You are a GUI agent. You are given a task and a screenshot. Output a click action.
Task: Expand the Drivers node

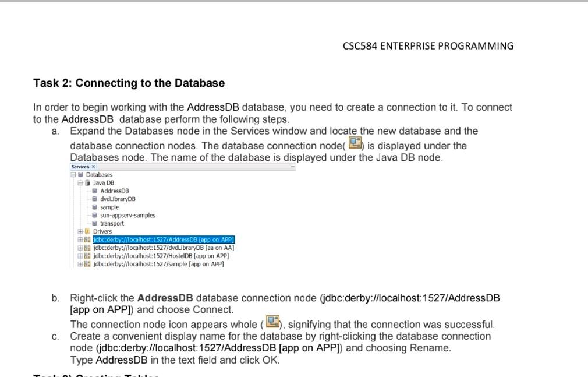tap(79, 230)
